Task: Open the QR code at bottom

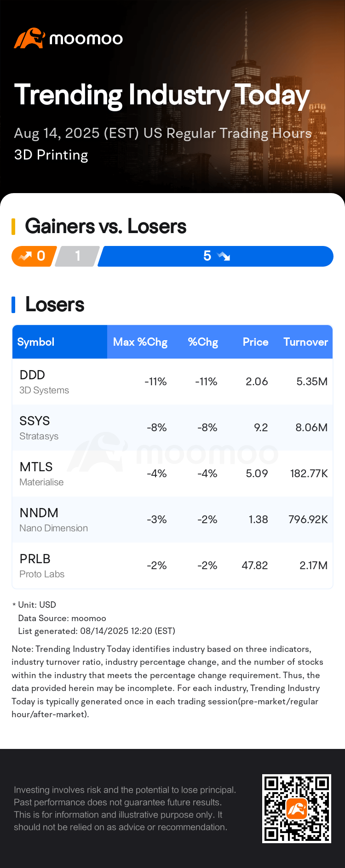Action: tap(297, 809)
